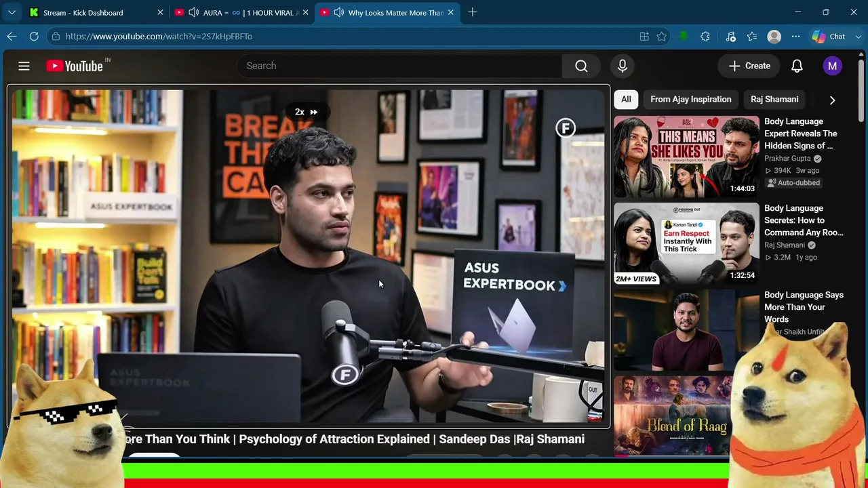Click the "394K" views count text
The height and width of the screenshot is (488, 868).
click(783, 171)
